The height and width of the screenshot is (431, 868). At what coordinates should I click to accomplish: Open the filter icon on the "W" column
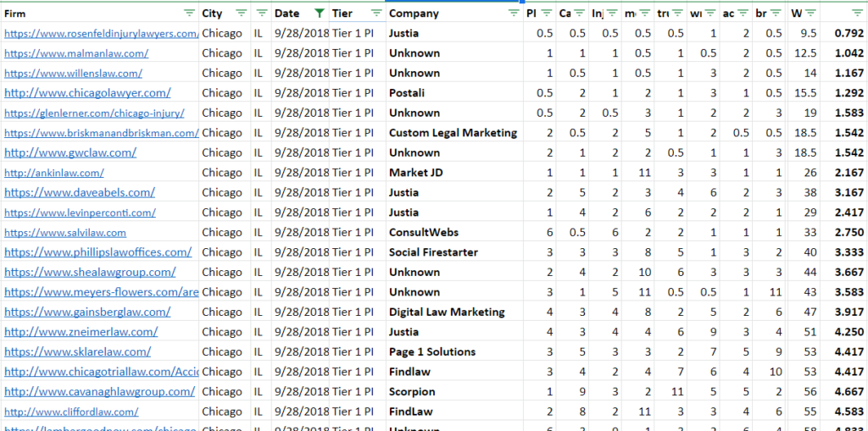(811, 14)
